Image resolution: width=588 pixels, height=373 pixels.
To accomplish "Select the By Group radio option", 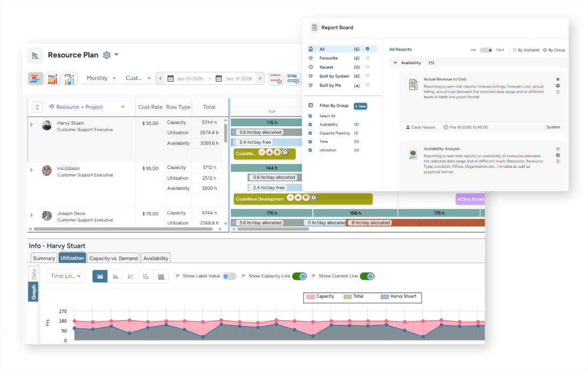I will 545,50.
